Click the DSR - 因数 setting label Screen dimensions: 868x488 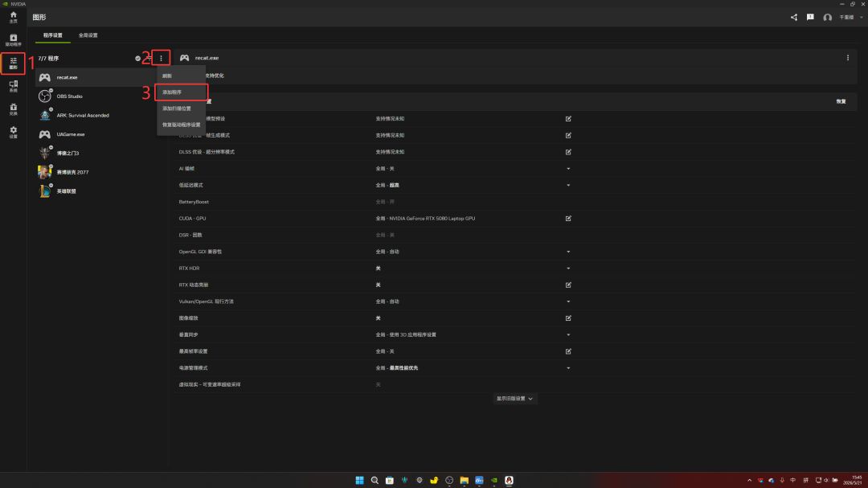coord(190,235)
